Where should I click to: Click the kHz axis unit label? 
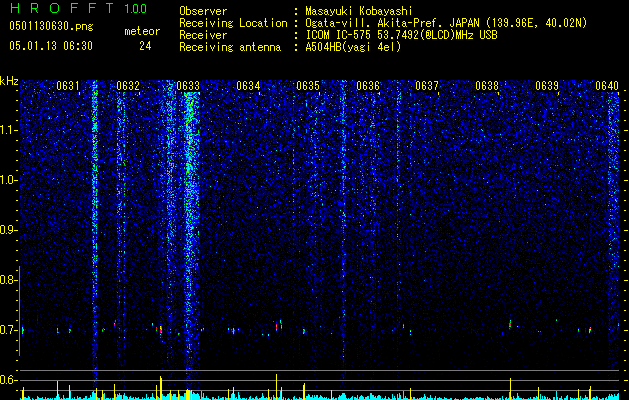click(x=9, y=81)
